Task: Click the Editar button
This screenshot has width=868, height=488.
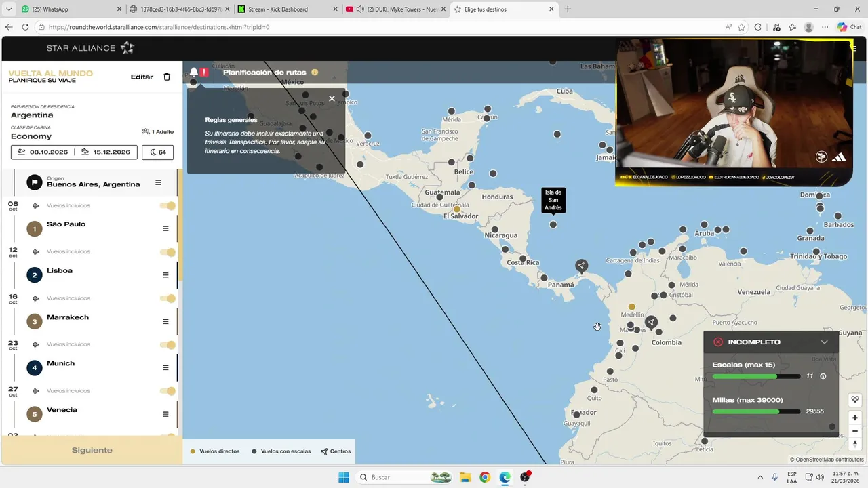Action: (x=142, y=77)
